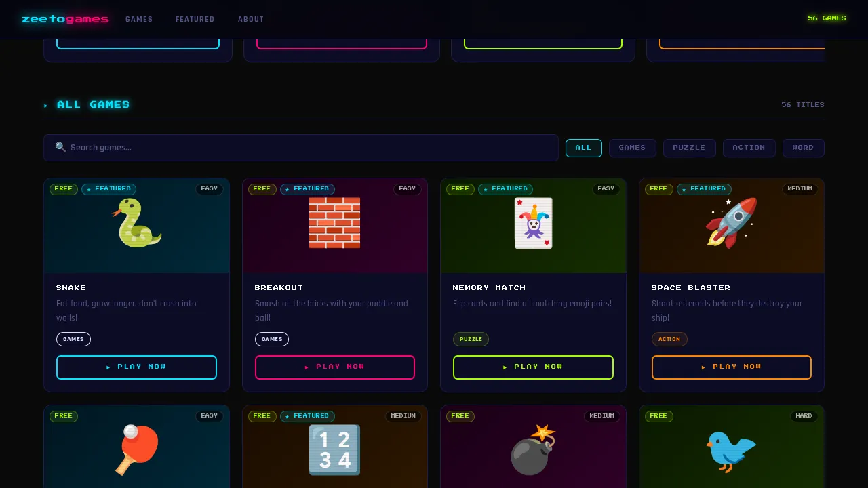This screenshot has width=868, height=488.
Task: Click the zeetogames logo
Action: point(65,19)
